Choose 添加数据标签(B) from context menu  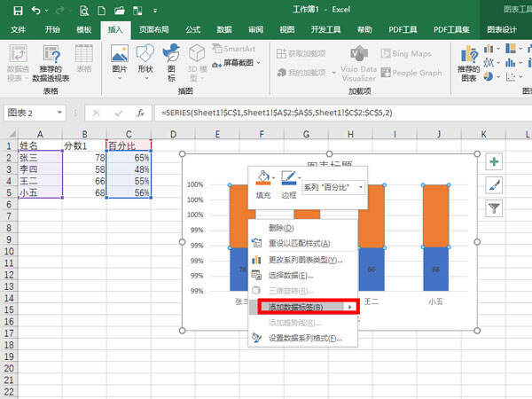point(303,307)
